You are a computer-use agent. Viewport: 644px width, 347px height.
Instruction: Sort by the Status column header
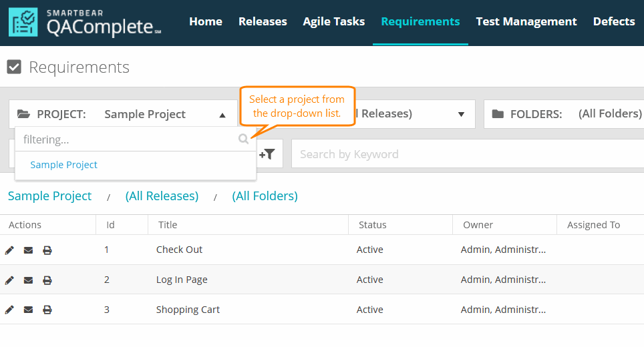pos(372,225)
